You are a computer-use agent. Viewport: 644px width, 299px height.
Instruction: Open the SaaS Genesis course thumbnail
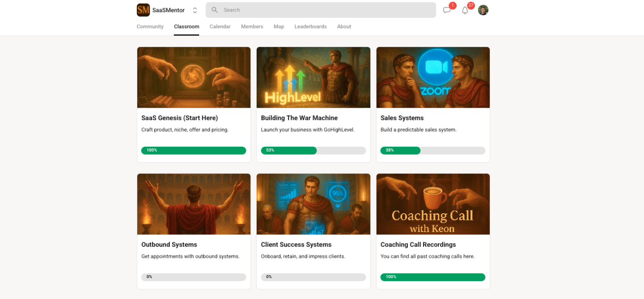tap(194, 77)
